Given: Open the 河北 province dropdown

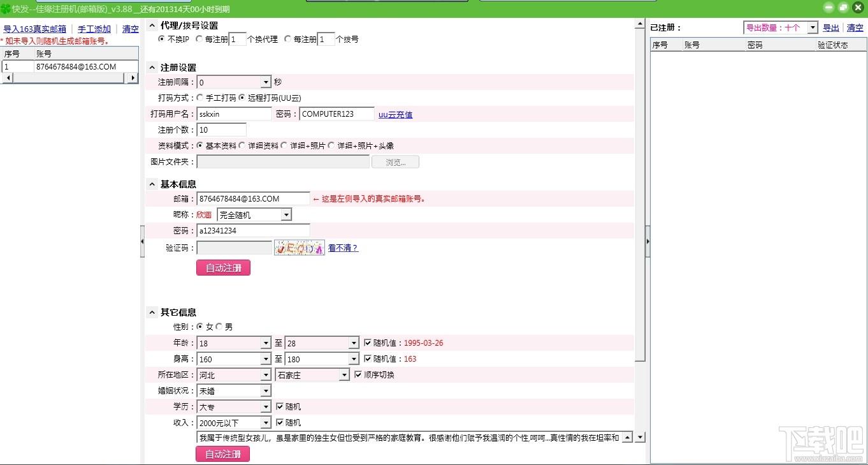Looking at the screenshot, I should click(267, 374).
